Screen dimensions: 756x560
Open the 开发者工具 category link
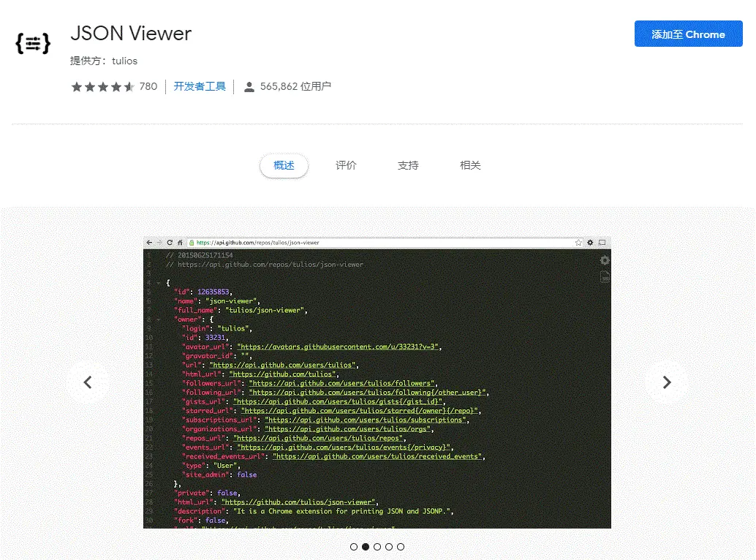point(200,86)
